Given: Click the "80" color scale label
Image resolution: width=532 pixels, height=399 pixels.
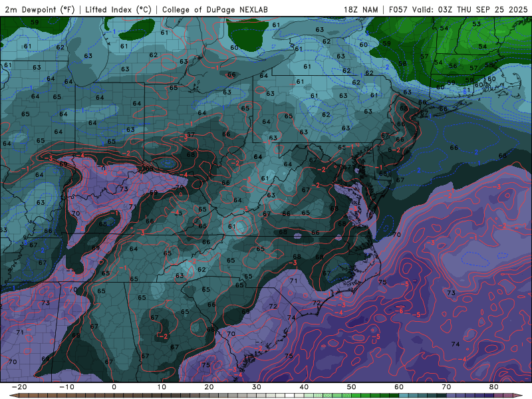Looking at the screenshot, I should [x=494, y=387].
